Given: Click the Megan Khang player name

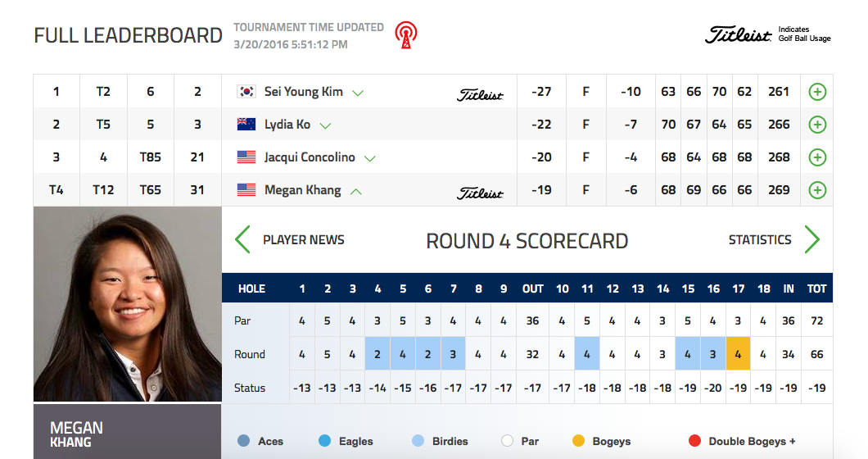Looking at the screenshot, I should pos(302,190).
